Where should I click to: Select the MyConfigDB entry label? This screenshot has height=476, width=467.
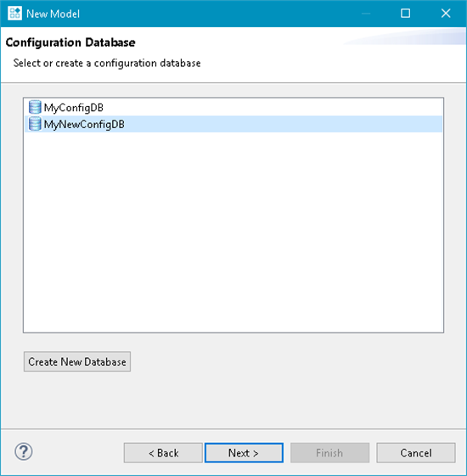click(x=74, y=108)
